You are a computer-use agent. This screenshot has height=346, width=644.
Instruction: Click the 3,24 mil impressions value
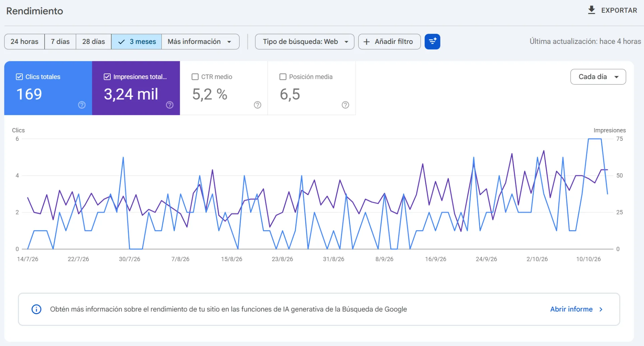pos(131,94)
